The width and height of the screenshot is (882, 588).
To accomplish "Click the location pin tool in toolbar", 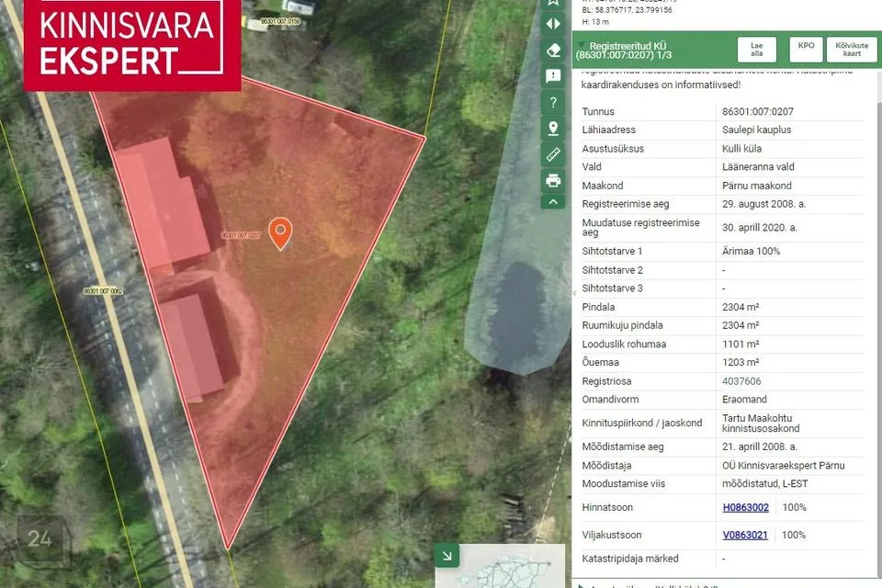I will click(x=553, y=129).
